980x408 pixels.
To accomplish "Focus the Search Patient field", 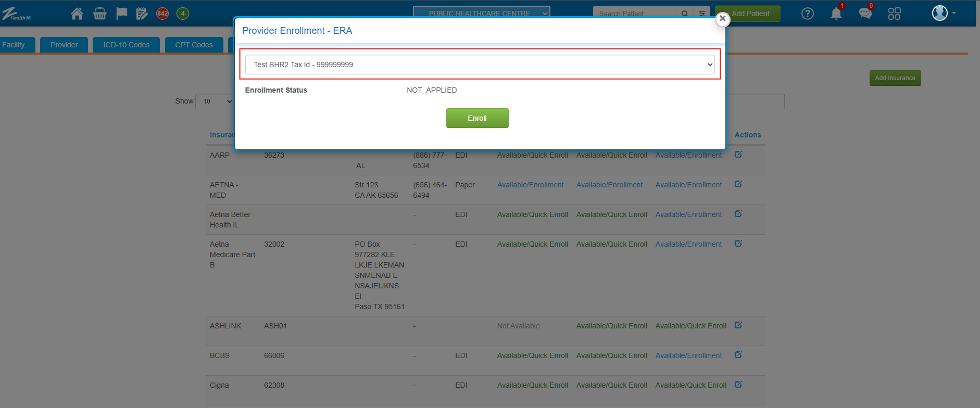I will point(635,12).
